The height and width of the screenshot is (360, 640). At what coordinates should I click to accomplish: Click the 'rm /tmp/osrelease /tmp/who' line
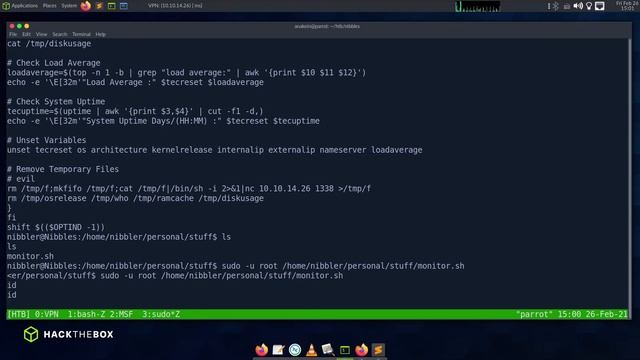(x=135, y=198)
